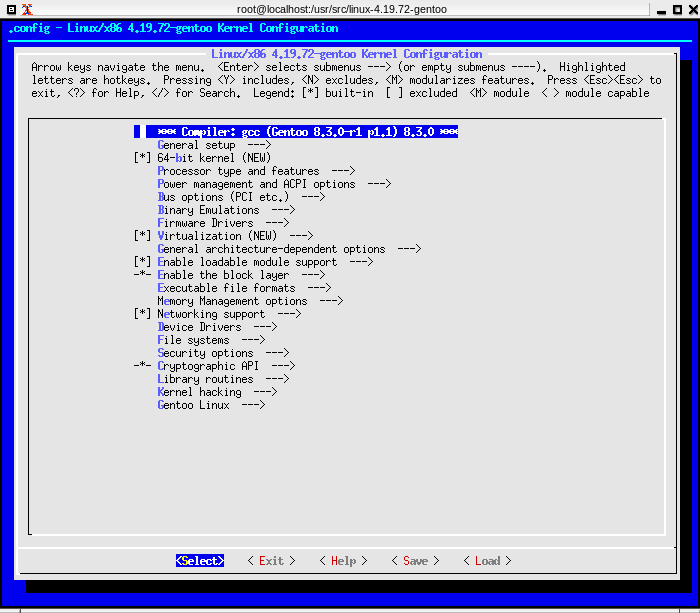700x613 pixels.
Task: Open the Device Drivers menu entry
Action: tap(200, 327)
